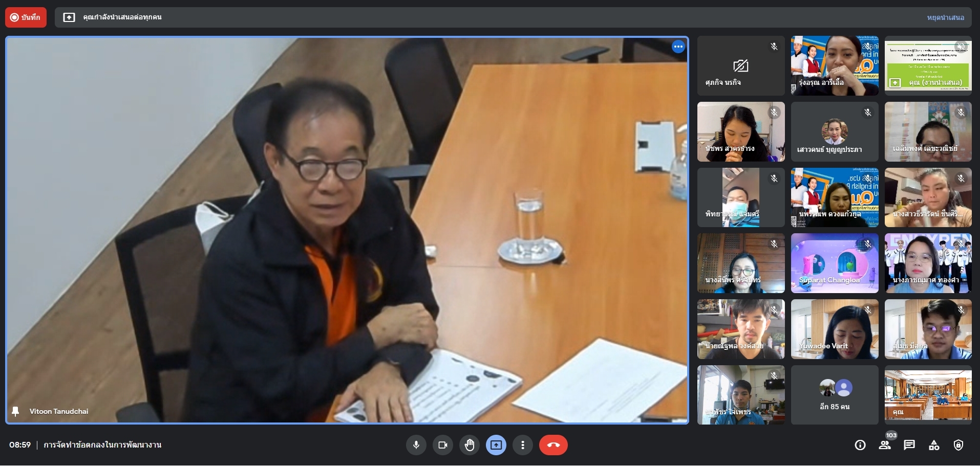980x467 pixels.
Task: Open meeting details info icon
Action: pos(860,445)
